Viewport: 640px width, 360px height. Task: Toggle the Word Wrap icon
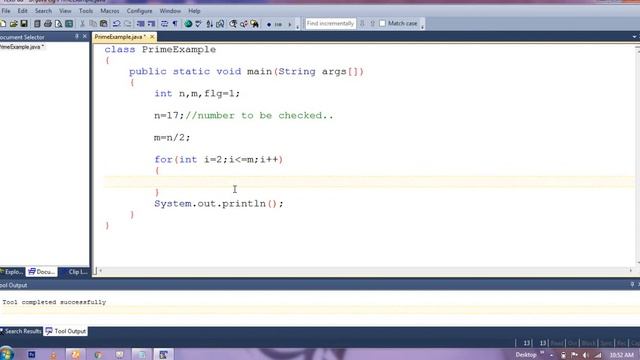(x=164, y=24)
